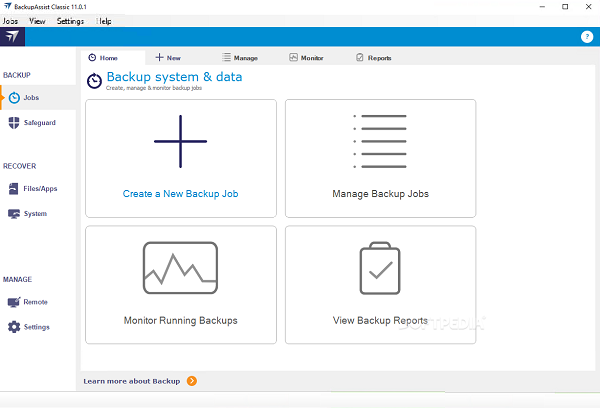Click the Backup system & data heading
Image resolution: width=600 pixels, height=408 pixels.
point(174,77)
